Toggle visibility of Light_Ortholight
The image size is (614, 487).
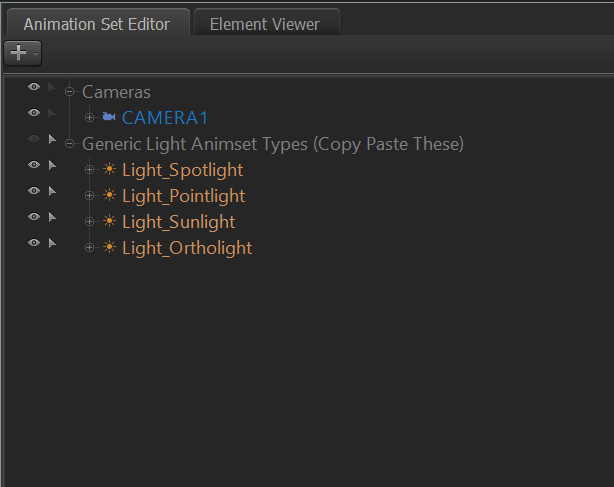tap(34, 243)
